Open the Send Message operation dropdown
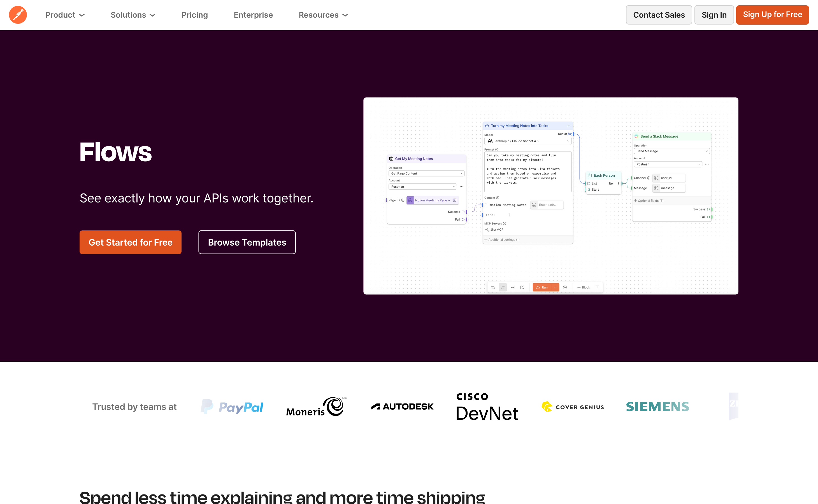The width and height of the screenshot is (818, 504). [671, 151]
